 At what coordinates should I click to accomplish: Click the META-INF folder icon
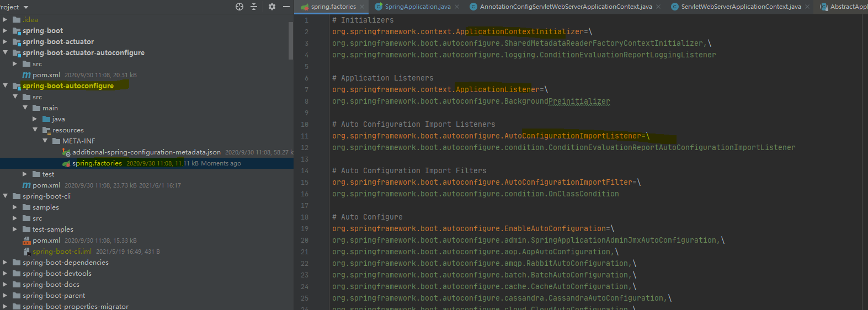(56, 141)
